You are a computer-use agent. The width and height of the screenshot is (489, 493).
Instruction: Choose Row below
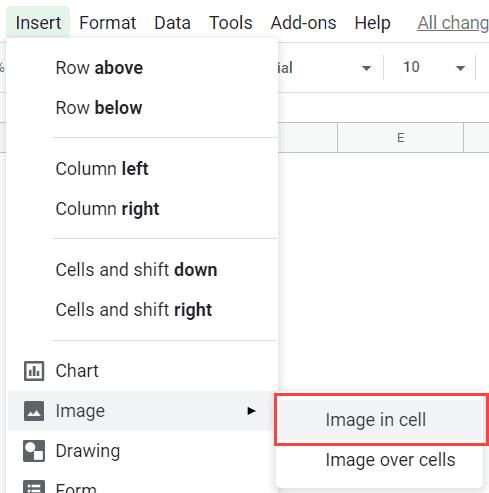(x=99, y=108)
